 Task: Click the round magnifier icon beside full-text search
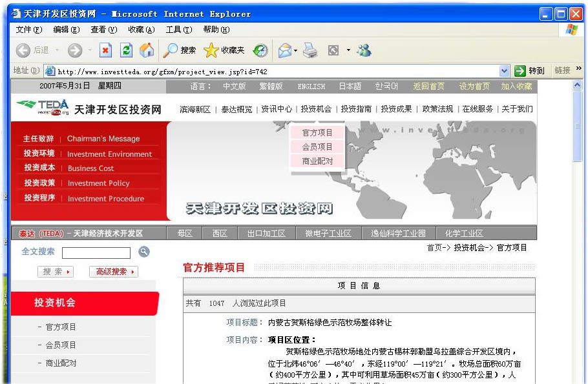tap(144, 252)
